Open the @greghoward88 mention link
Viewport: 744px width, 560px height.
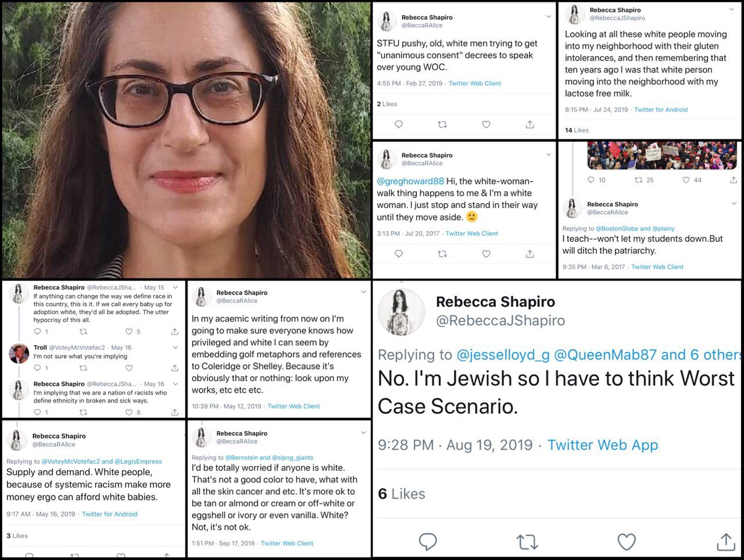[410, 181]
